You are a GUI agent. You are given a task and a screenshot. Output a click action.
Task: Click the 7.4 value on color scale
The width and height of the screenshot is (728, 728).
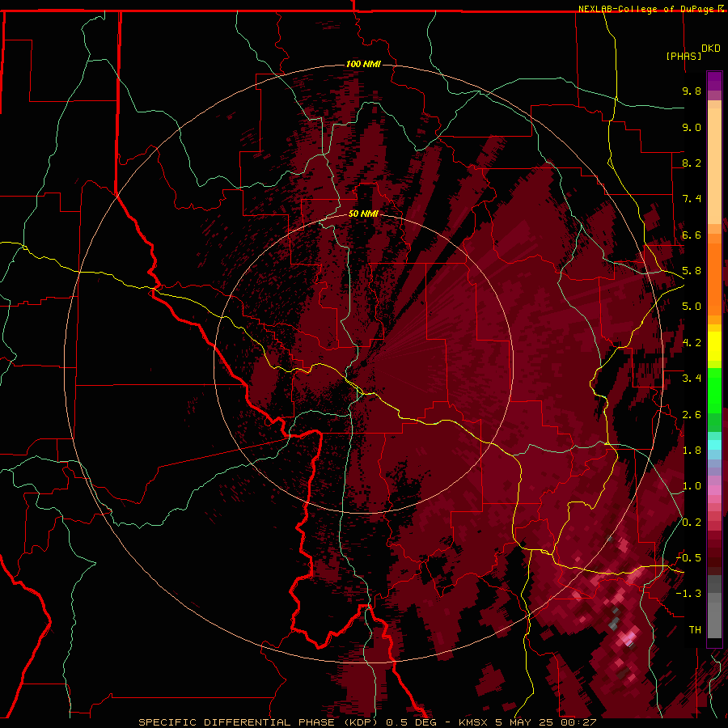[692, 199]
